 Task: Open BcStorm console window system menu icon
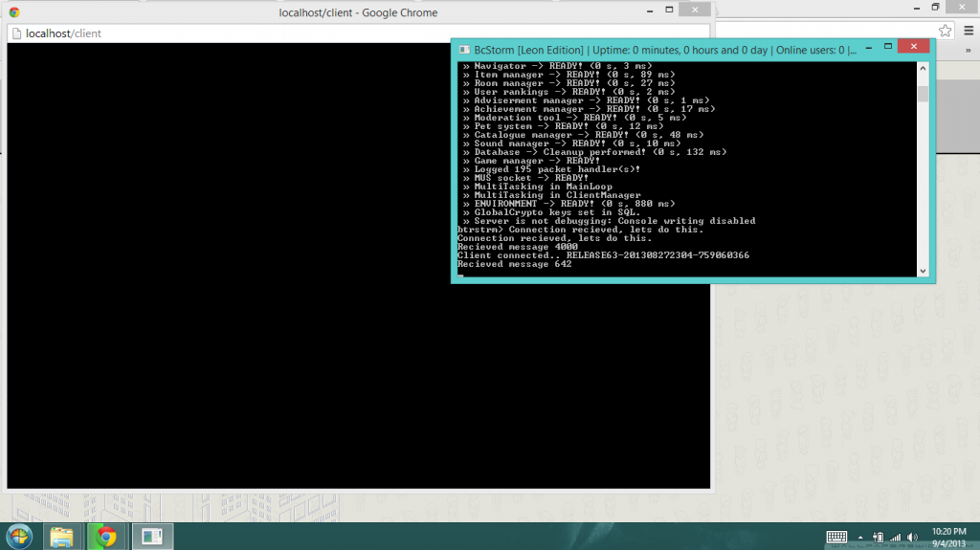(463, 50)
